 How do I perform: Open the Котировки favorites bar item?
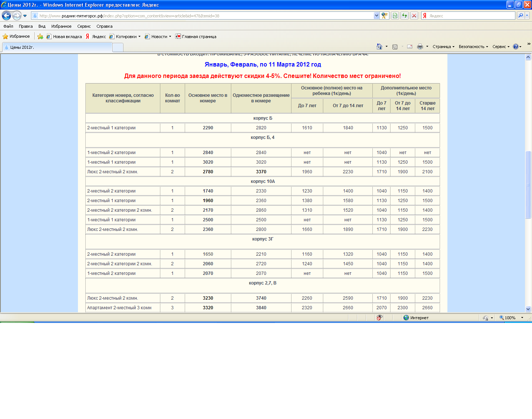(x=125, y=37)
